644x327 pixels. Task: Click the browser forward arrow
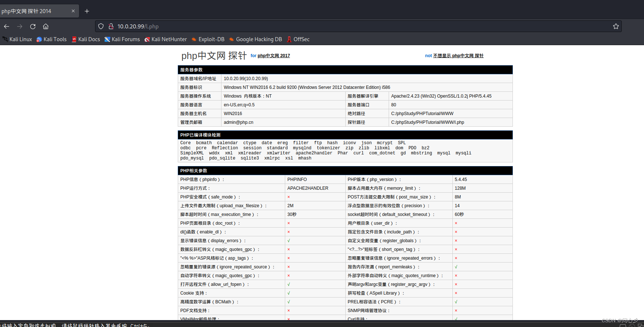[20, 26]
